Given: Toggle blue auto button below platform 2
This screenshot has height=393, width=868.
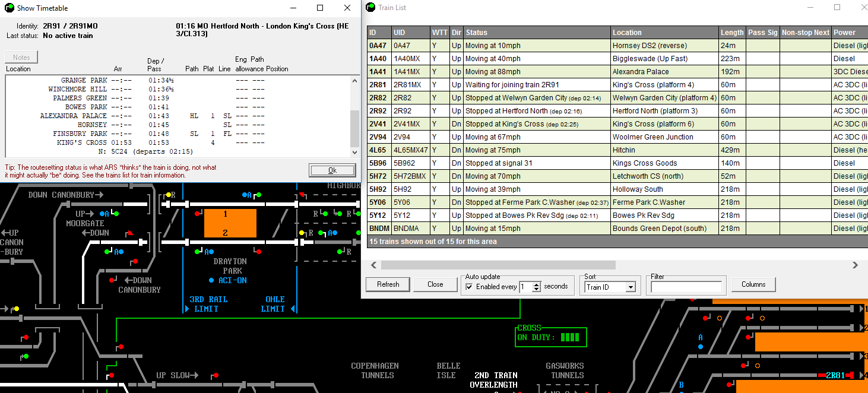Looking at the screenshot, I should pos(211,252).
